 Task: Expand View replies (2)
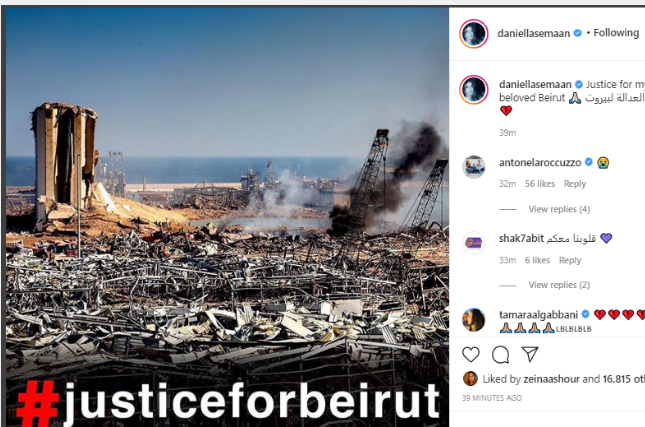click(559, 285)
